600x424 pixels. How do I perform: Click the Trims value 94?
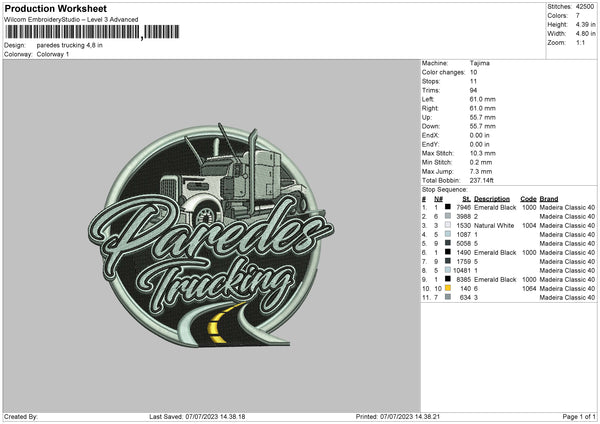(473, 90)
